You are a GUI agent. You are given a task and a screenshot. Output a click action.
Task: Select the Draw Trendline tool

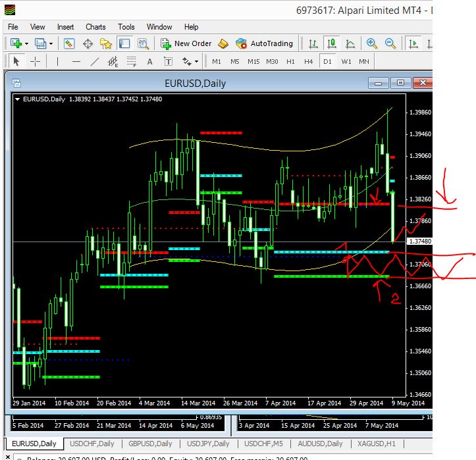pyautogui.click(x=95, y=62)
